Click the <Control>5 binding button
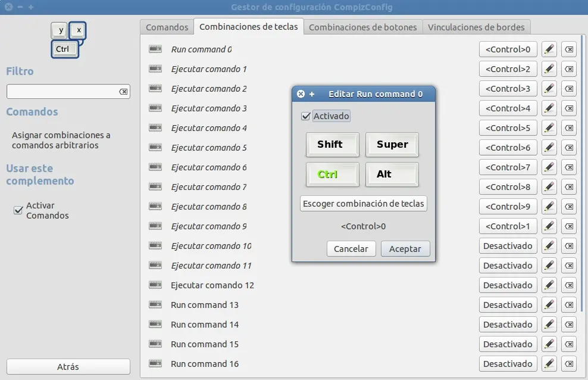Screen dimensions: 588x380 click(508, 128)
